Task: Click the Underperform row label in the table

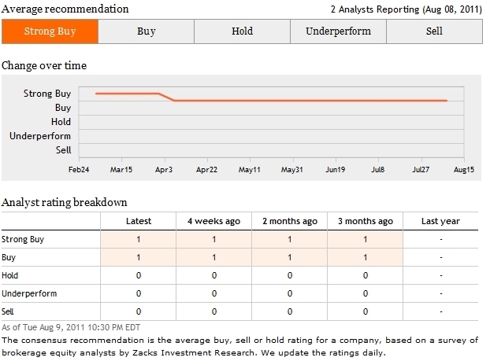Action: coord(29,294)
